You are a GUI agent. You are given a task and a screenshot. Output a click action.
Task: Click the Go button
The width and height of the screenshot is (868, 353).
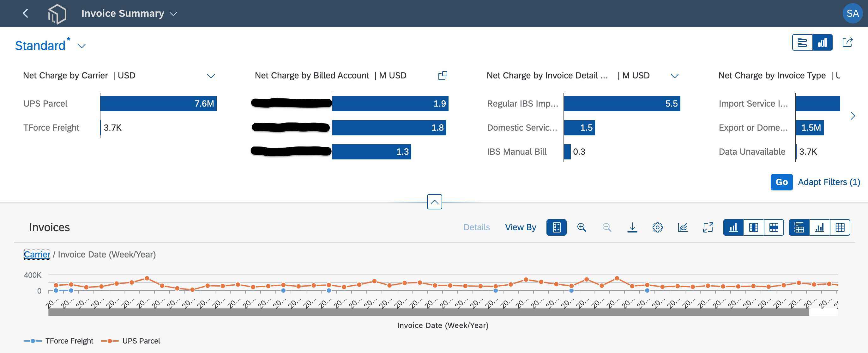[781, 182]
